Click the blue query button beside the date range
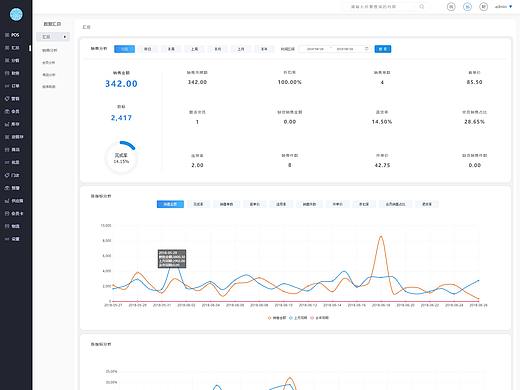520x390 pixels. click(383, 49)
